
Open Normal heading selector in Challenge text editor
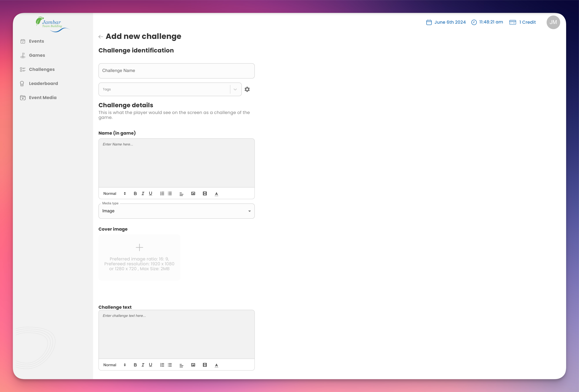114,365
